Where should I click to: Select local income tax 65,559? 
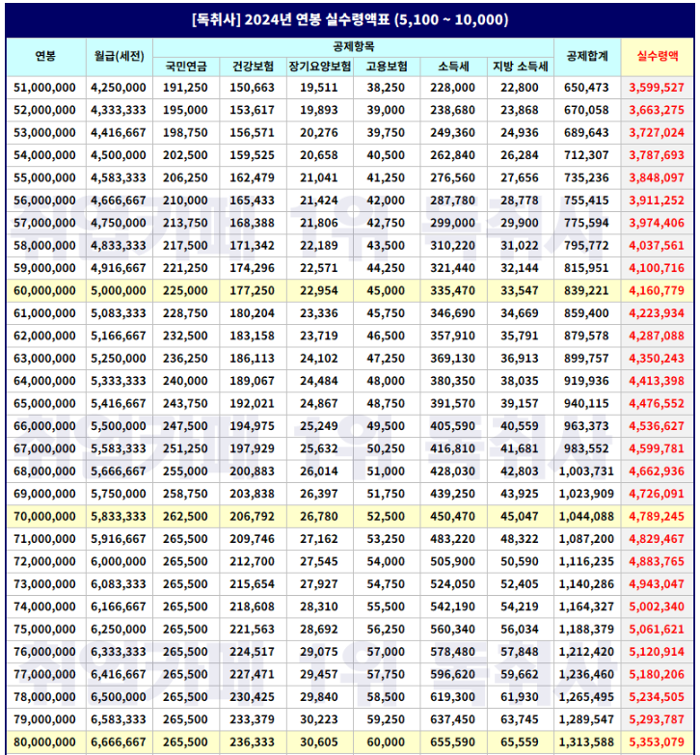tap(520, 742)
